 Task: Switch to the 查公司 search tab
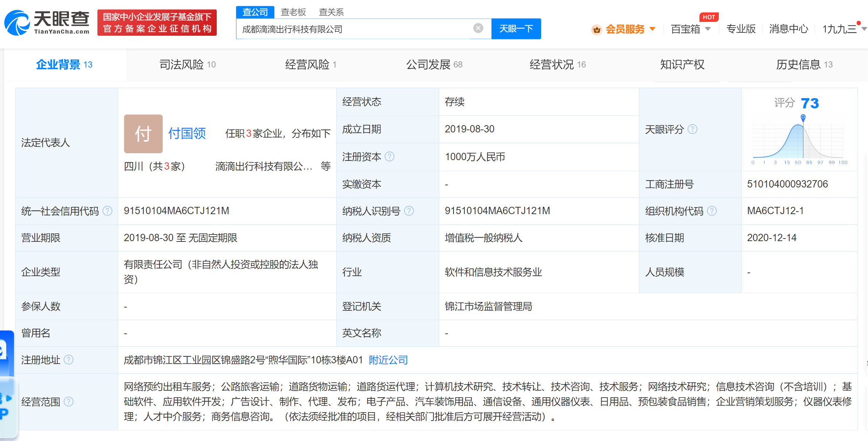coord(255,12)
